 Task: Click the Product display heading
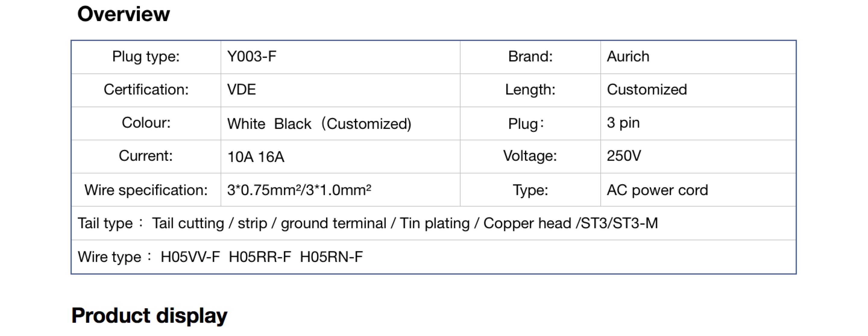tap(149, 316)
